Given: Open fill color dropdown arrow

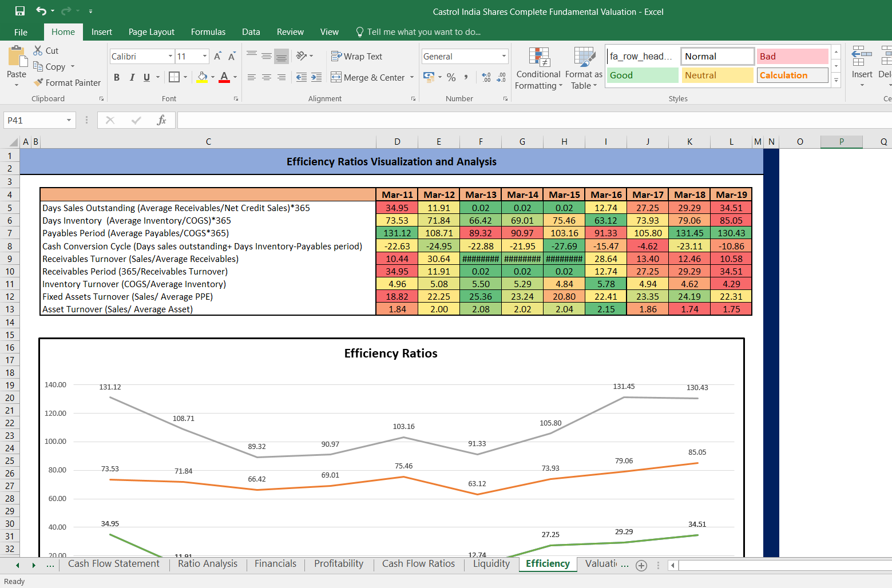Looking at the screenshot, I should click(213, 77).
